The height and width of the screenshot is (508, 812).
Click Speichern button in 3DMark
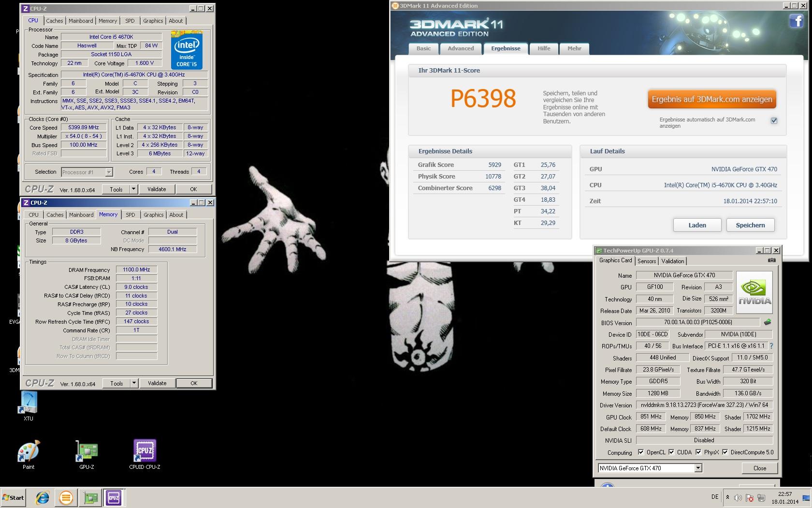751,225
